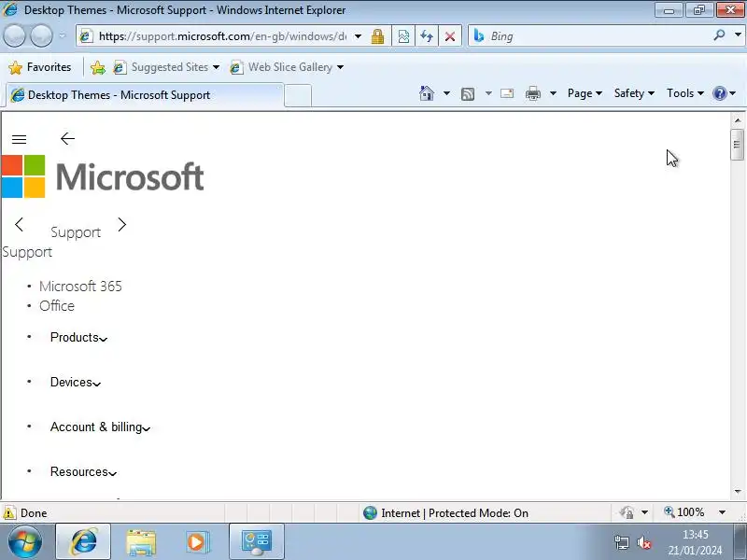Click the Refresh page icon
The image size is (747, 560).
tap(427, 36)
